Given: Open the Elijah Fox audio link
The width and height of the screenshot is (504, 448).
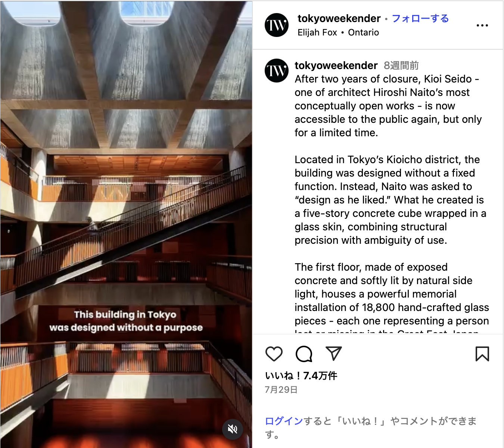Looking at the screenshot, I should click(317, 32).
